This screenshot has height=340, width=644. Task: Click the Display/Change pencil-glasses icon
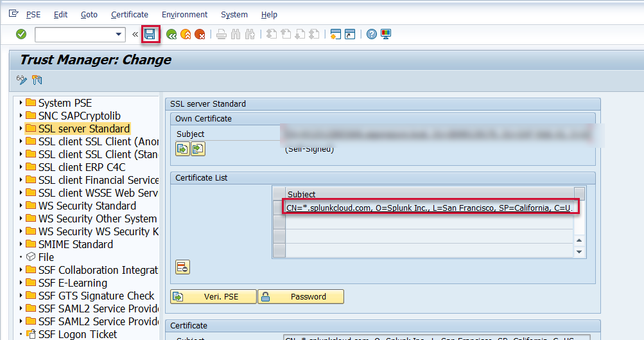[22, 80]
